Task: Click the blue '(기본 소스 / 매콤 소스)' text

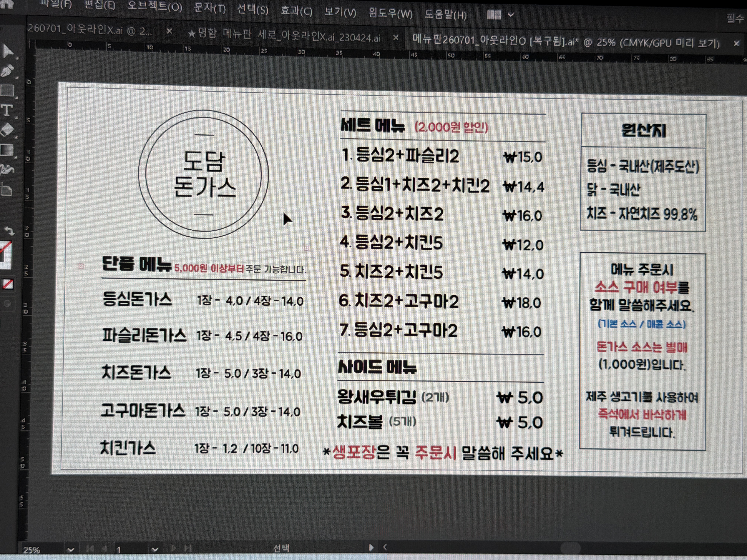Action: coord(642,324)
